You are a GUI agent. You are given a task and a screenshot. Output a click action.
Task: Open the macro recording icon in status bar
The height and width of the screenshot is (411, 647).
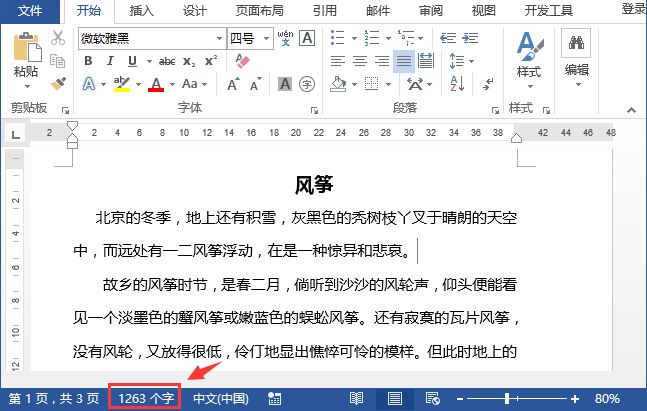point(274,398)
